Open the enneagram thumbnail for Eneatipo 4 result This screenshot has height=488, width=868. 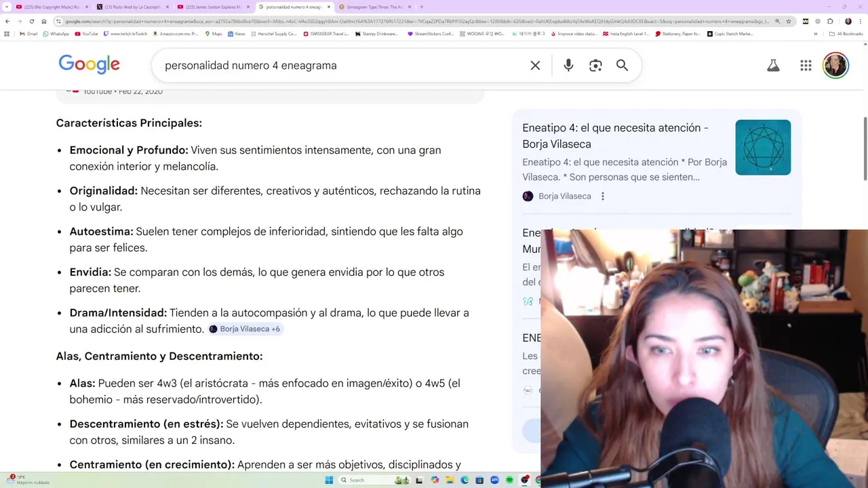(x=763, y=147)
